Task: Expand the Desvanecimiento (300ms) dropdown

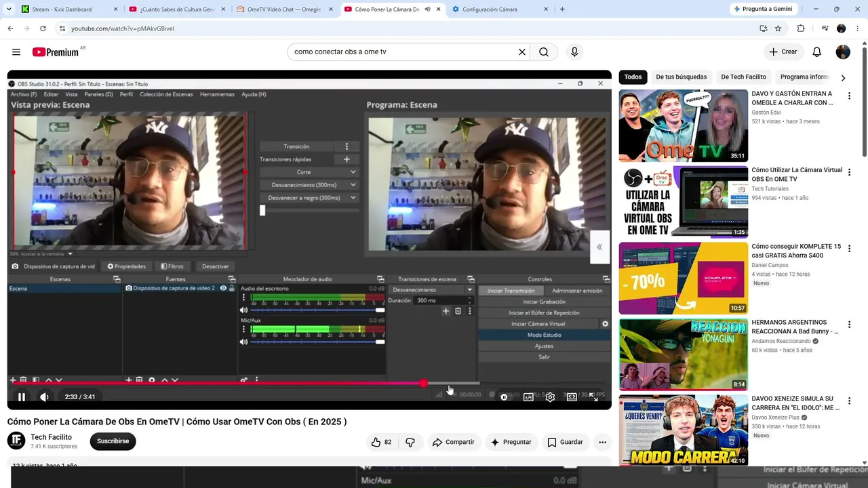Action: [x=309, y=185]
